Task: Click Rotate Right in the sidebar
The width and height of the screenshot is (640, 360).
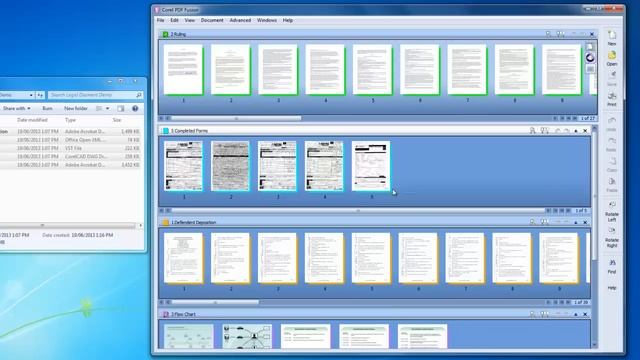Action: pyautogui.click(x=611, y=237)
